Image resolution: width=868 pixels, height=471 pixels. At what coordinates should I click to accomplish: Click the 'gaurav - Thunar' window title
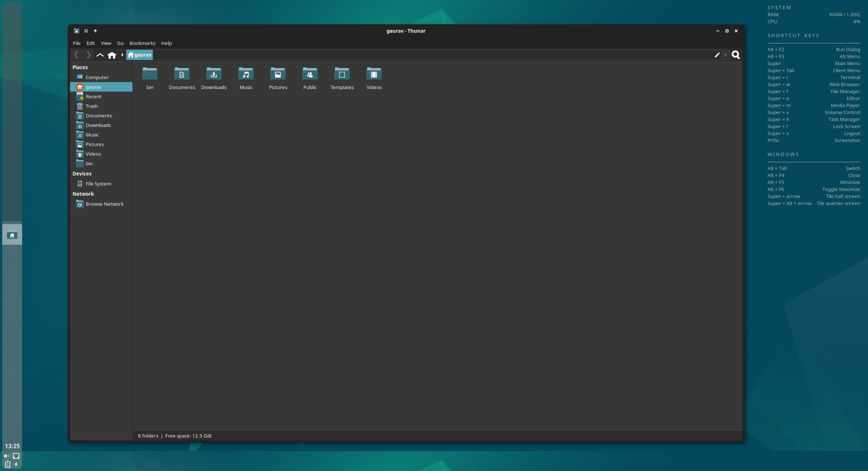click(406, 31)
